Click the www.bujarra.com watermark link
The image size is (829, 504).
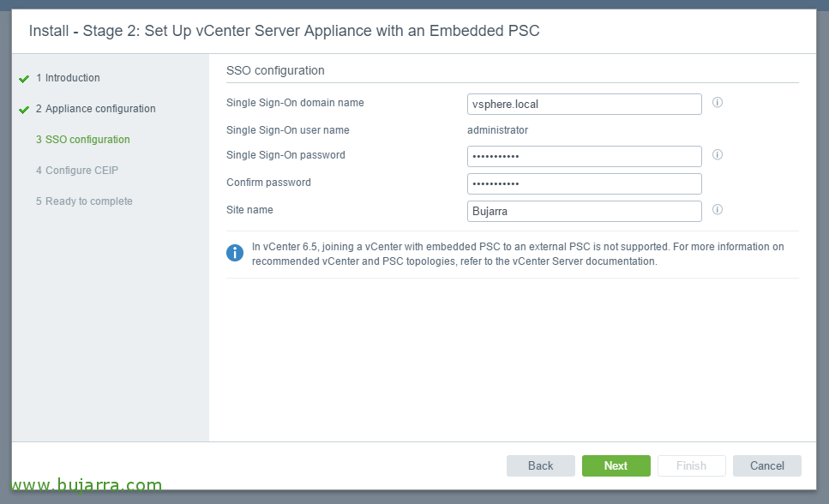coord(87,485)
